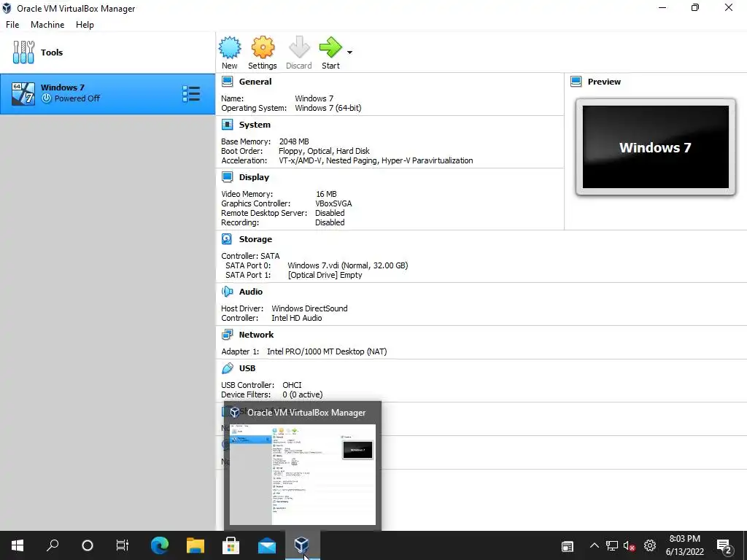Open the notification center icon
This screenshot has height=560, width=747.
(x=724, y=545)
